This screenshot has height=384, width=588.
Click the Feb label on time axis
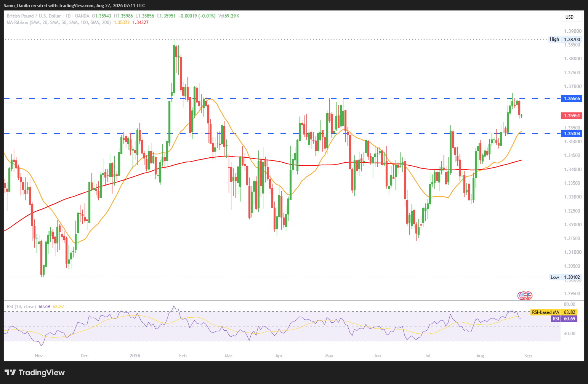click(183, 356)
